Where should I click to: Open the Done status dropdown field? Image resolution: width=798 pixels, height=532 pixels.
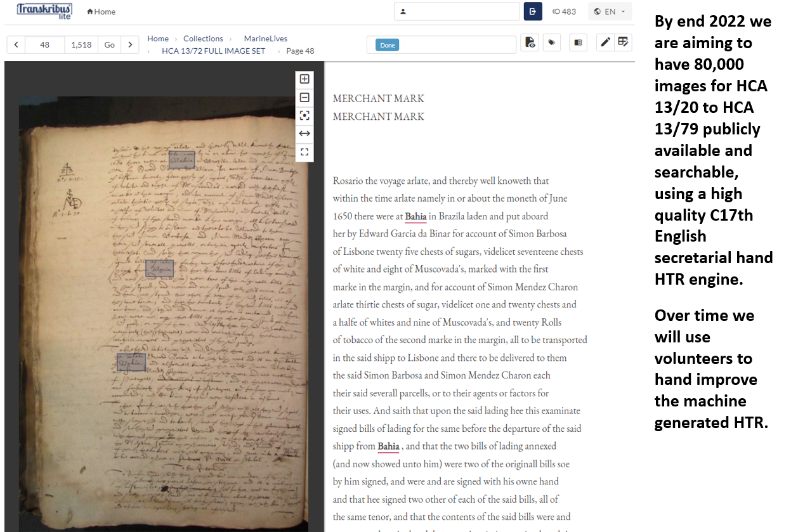coord(441,45)
